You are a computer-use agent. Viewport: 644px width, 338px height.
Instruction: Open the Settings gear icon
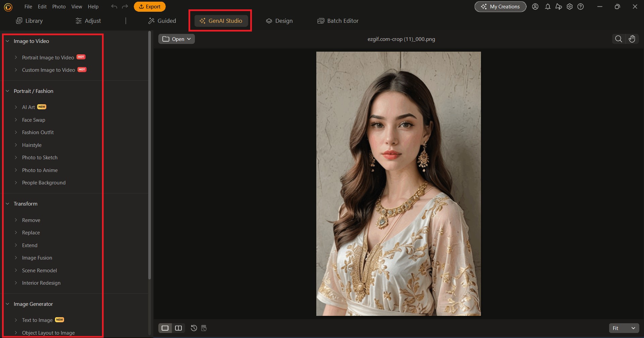569,6
